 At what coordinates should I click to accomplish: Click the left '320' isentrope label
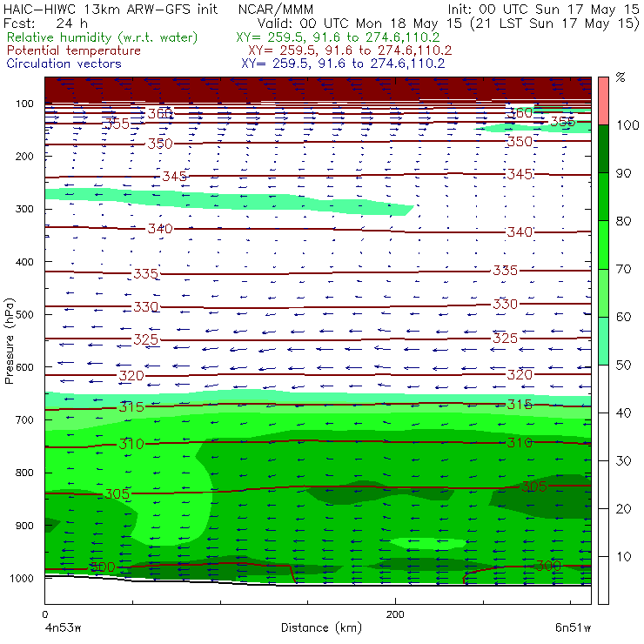[x=131, y=375]
